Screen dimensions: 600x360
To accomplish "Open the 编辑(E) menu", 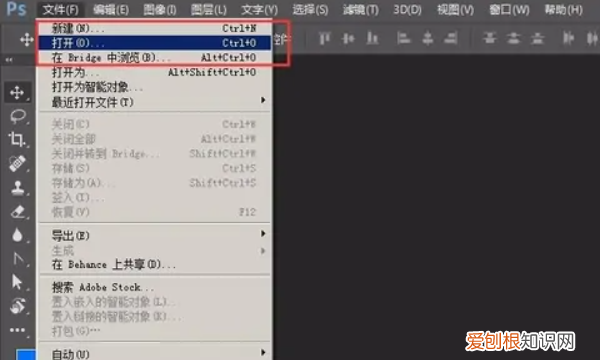I will (111, 9).
